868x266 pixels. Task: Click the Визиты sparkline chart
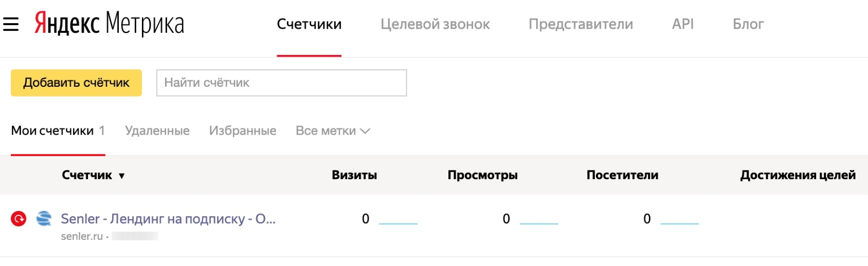point(398,221)
